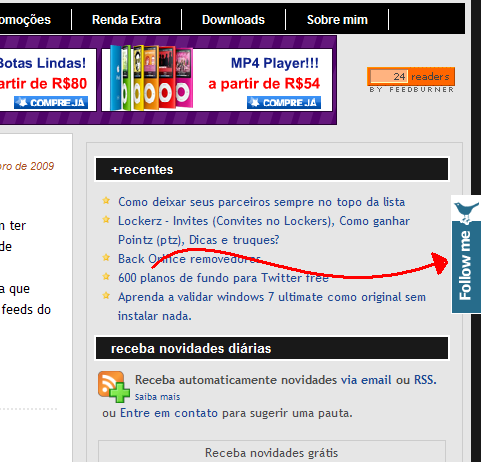Open '600 planos de fundo para Twitter free'
481x462 pixels.
tap(223, 278)
